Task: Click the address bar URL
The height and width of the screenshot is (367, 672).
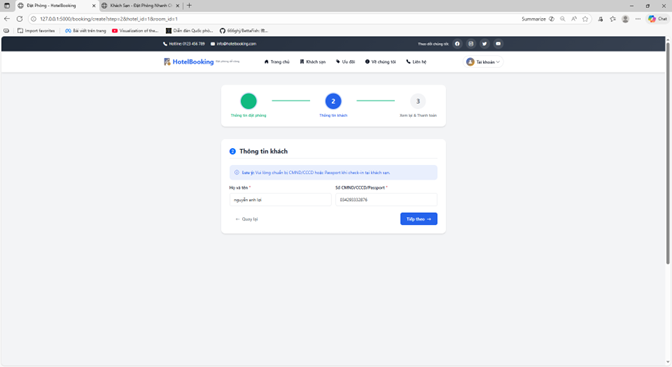Action: 108,19
